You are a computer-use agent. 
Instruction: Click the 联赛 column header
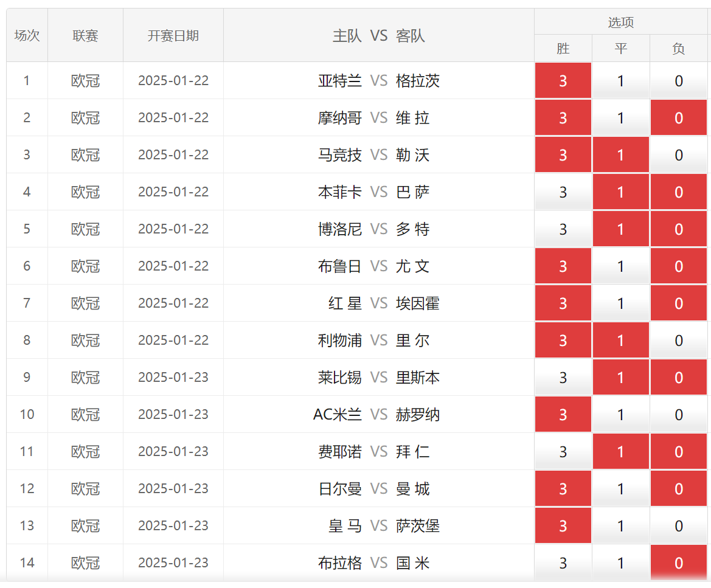85,35
